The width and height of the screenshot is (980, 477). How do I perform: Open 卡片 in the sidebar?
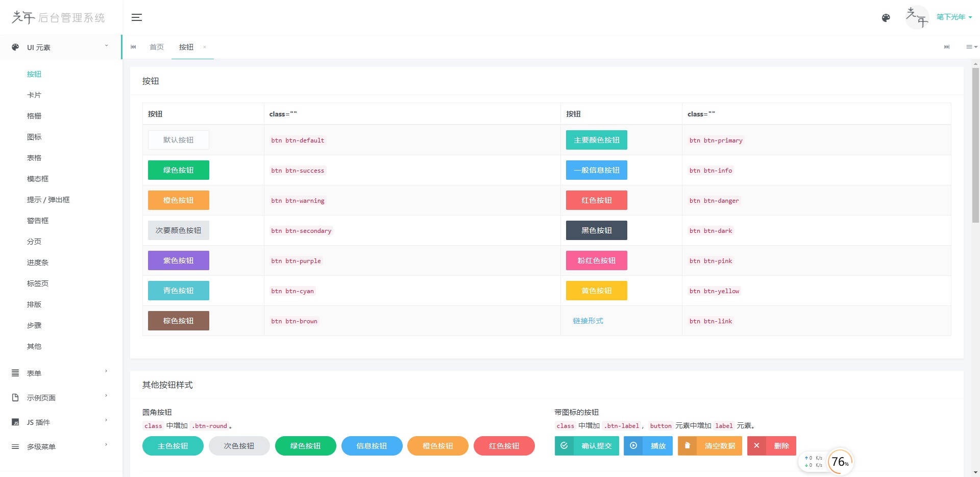(34, 95)
